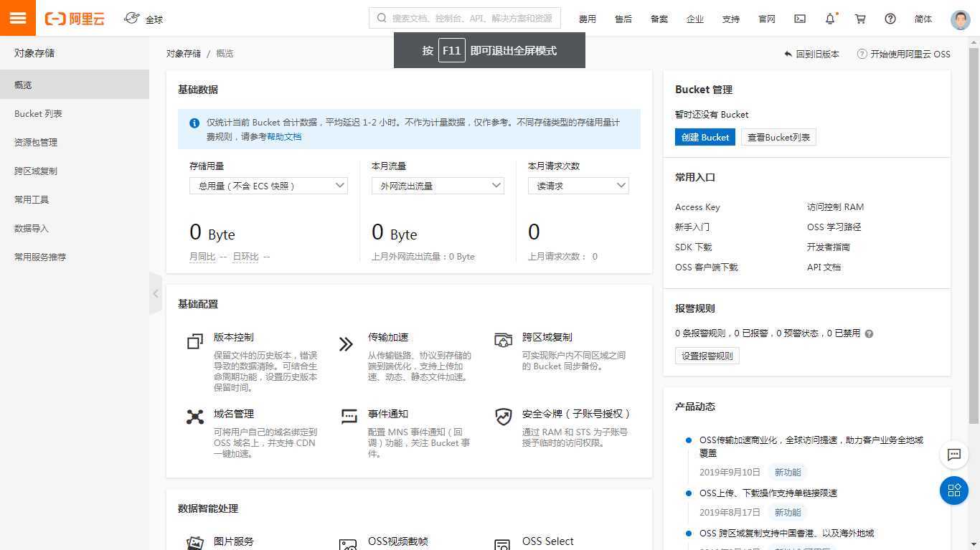The image size is (980, 550).
Task: Click the OSS Select feature title
Action: [548, 541]
